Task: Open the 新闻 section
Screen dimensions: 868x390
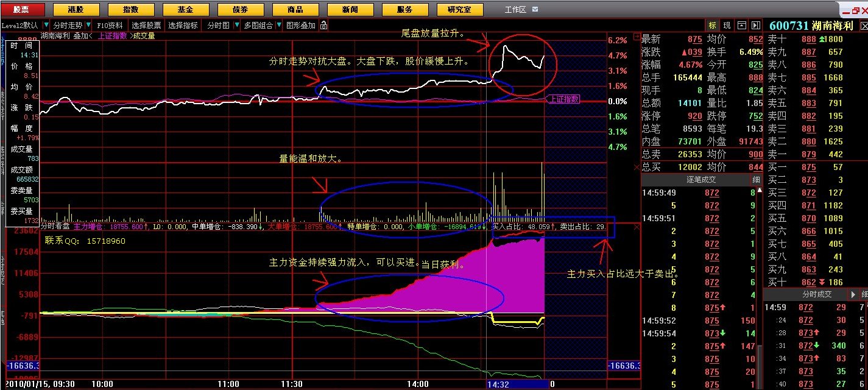Action: click(350, 10)
